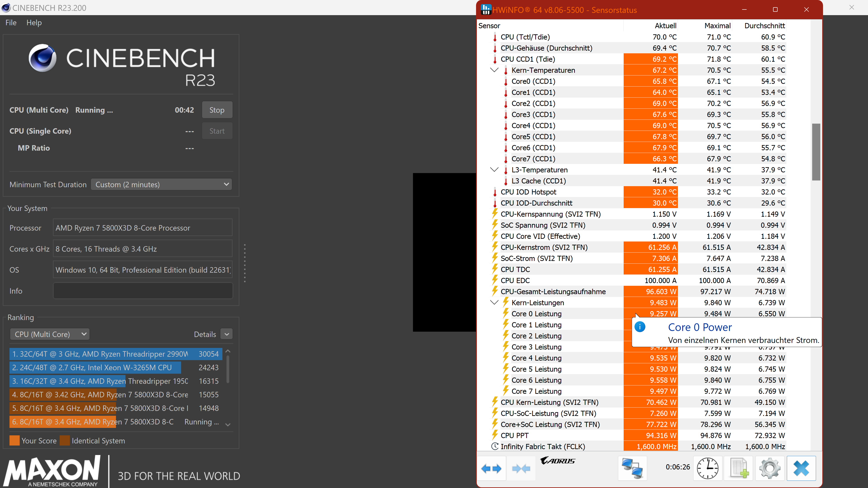Select the Running ranking entry 6
This screenshot has width=868, height=488.
click(x=116, y=422)
